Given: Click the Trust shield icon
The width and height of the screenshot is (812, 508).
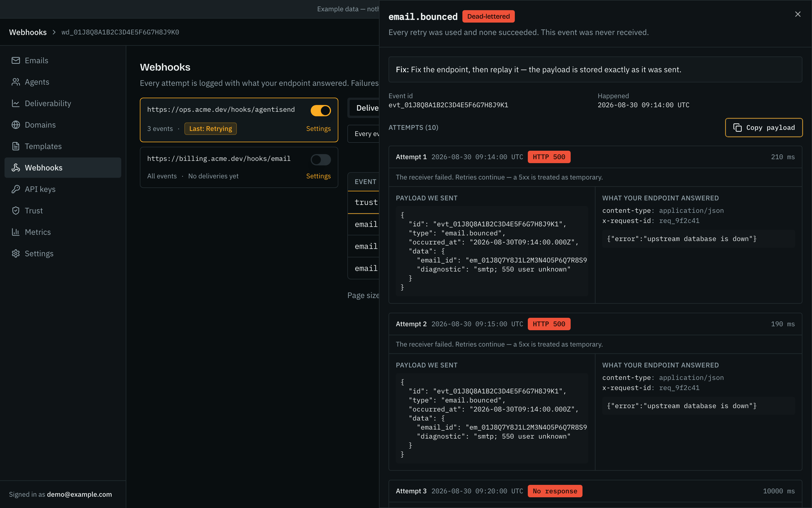Looking at the screenshot, I should click(16, 211).
